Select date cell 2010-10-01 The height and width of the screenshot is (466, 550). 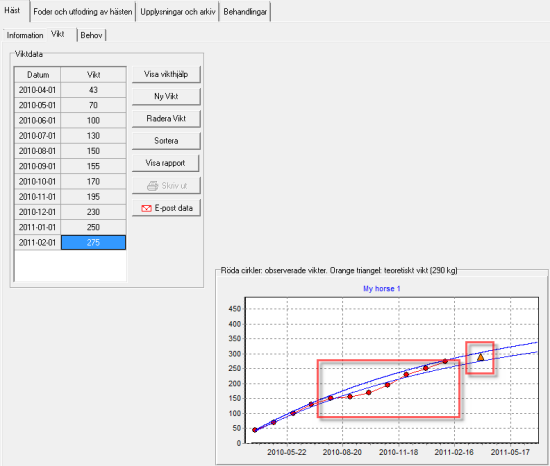pyautogui.click(x=38, y=182)
